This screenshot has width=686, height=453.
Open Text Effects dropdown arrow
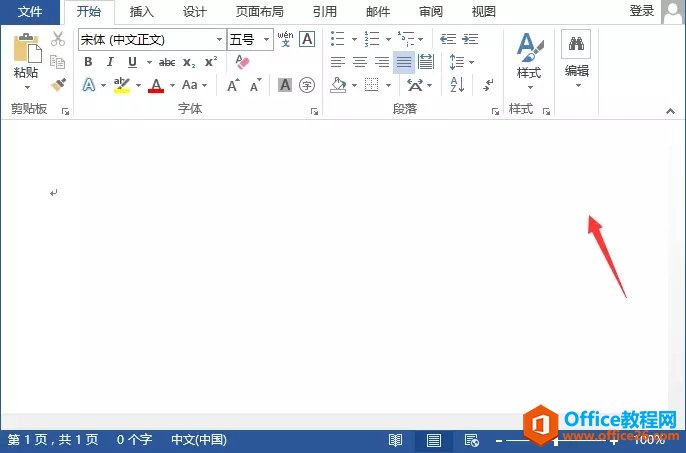(x=103, y=85)
